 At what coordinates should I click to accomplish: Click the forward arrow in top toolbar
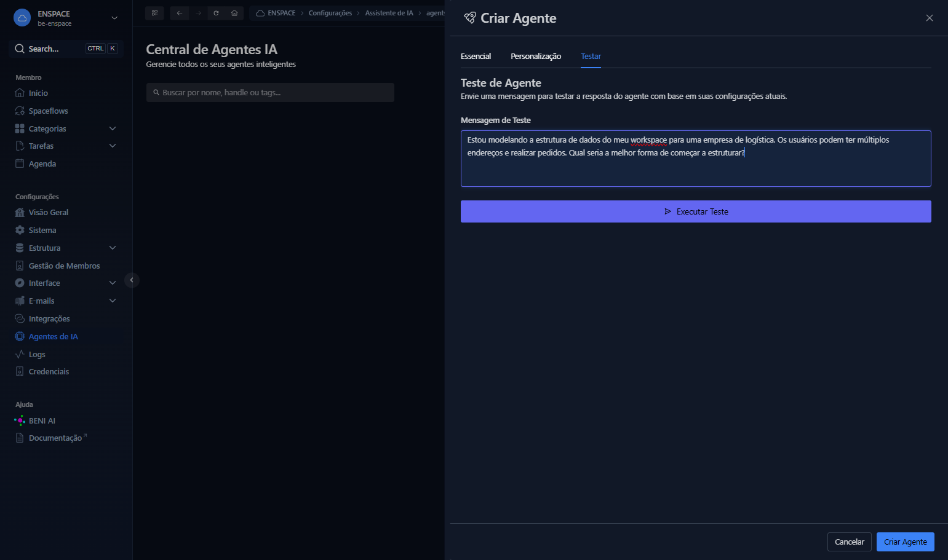click(x=198, y=13)
